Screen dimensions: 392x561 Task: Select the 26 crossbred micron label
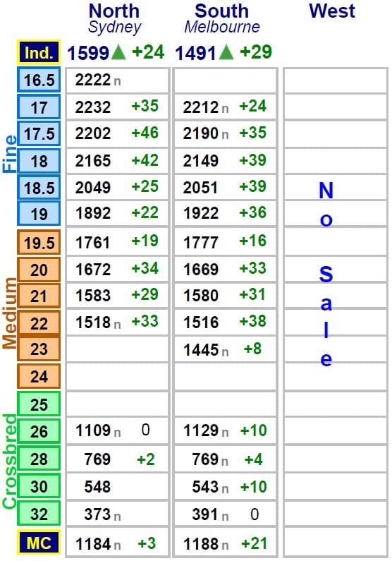[39, 431]
